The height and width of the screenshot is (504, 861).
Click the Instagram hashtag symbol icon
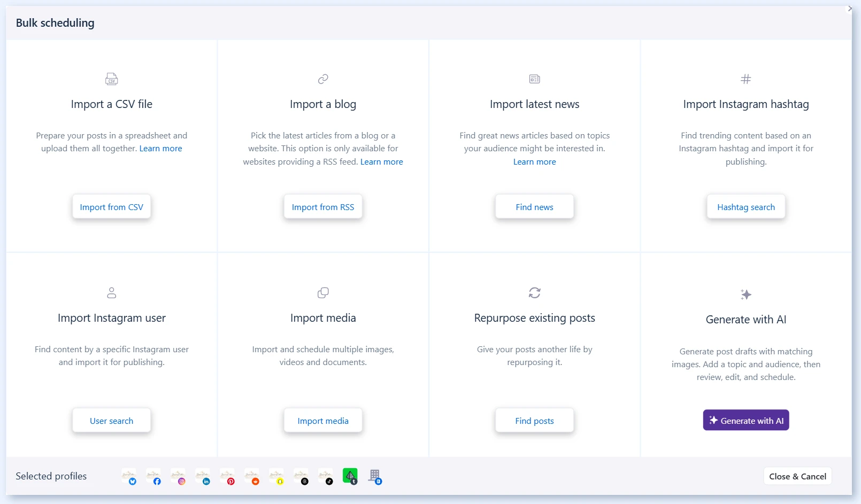click(746, 79)
